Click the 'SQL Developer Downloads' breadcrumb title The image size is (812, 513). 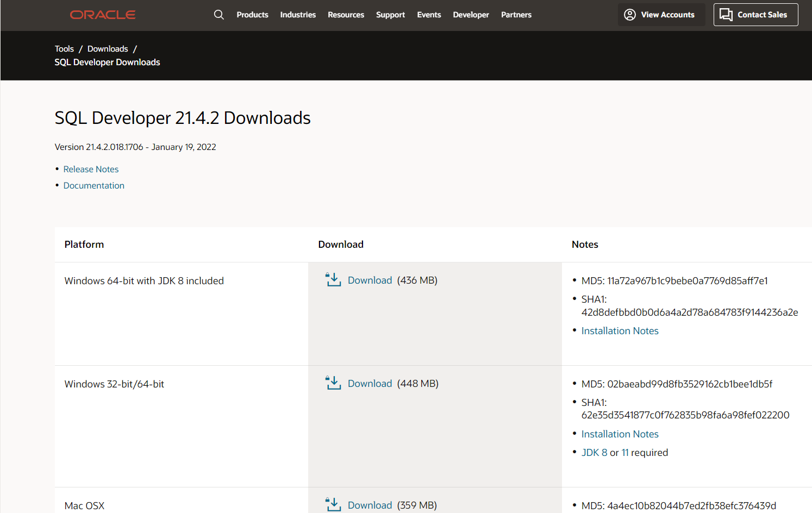click(107, 62)
